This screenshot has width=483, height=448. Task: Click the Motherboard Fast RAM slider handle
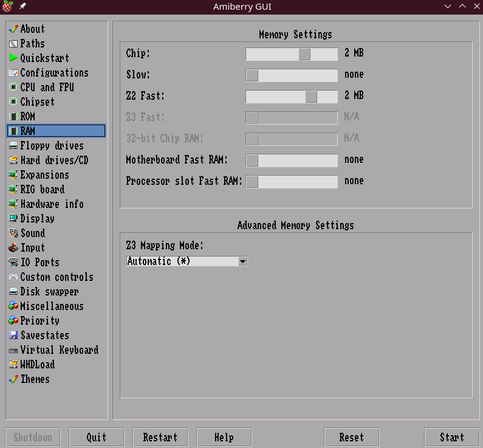(x=252, y=160)
